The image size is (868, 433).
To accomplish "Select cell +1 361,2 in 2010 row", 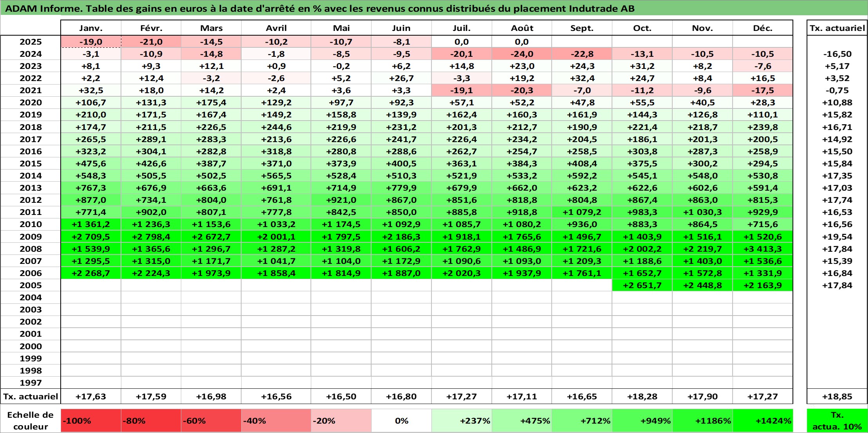I will click(91, 224).
